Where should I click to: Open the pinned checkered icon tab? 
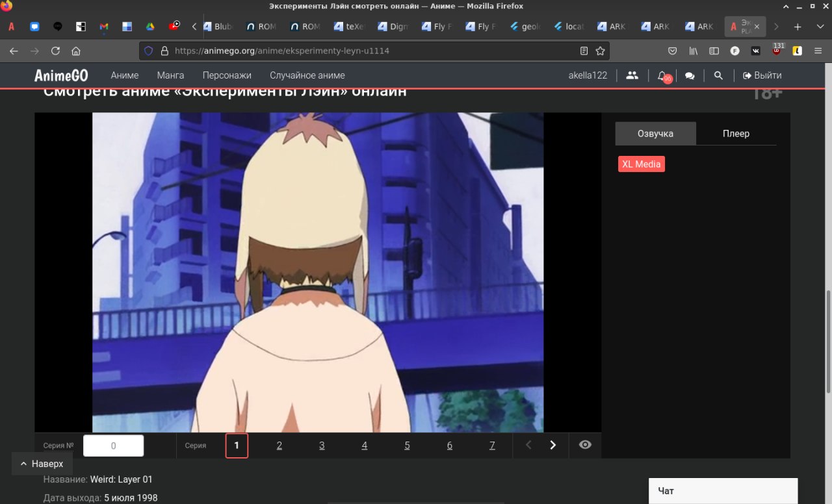coord(81,27)
